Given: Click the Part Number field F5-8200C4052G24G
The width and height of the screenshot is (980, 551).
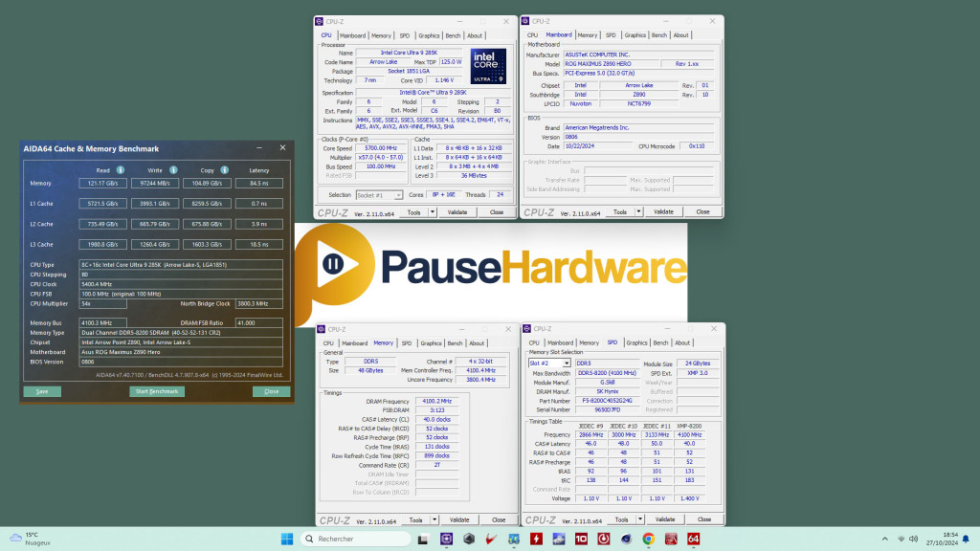Looking at the screenshot, I should [607, 401].
